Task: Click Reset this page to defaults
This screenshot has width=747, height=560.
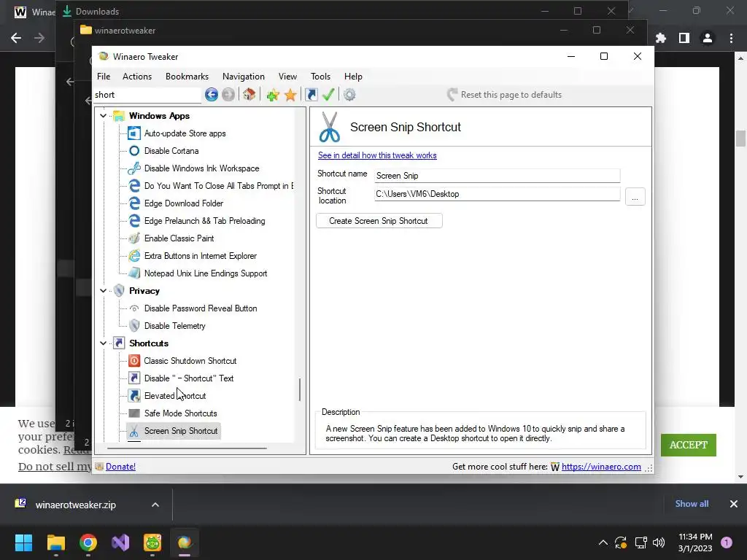Action: [x=511, y=95]
